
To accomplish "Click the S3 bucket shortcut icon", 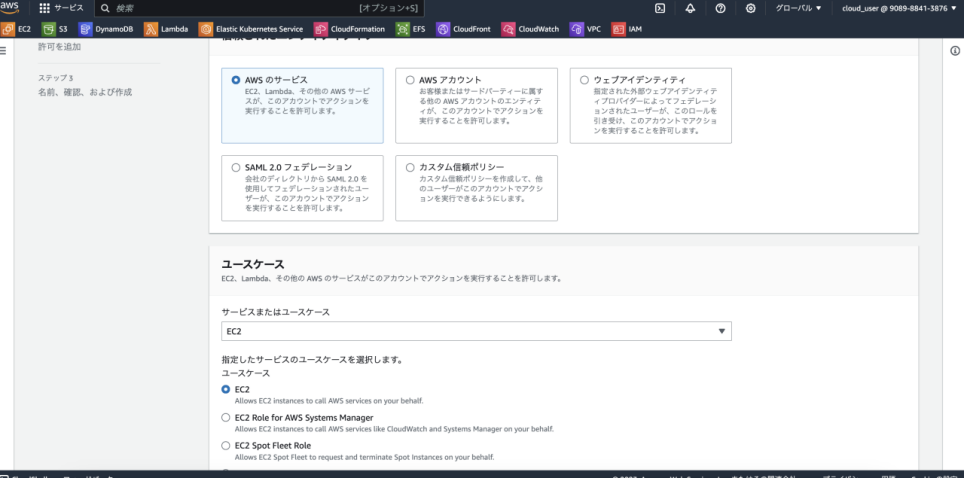I will click(49, 29).
